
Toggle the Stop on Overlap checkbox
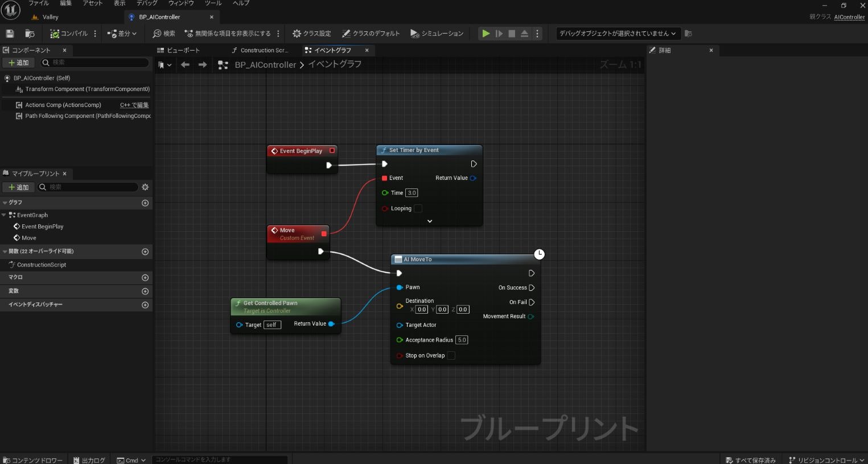[x=451, y=356]
